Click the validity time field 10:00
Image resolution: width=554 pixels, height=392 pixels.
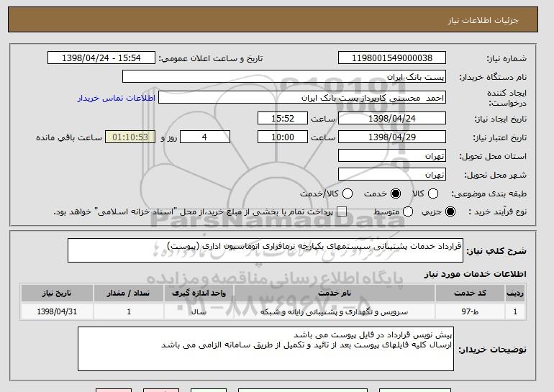tap(283, 137)
